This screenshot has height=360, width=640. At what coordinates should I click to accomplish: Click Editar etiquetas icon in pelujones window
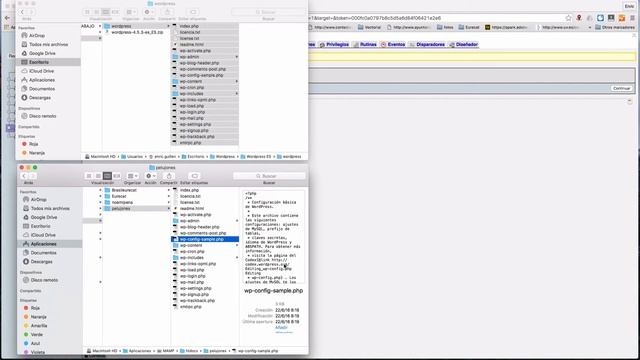(x=194, y=176)
